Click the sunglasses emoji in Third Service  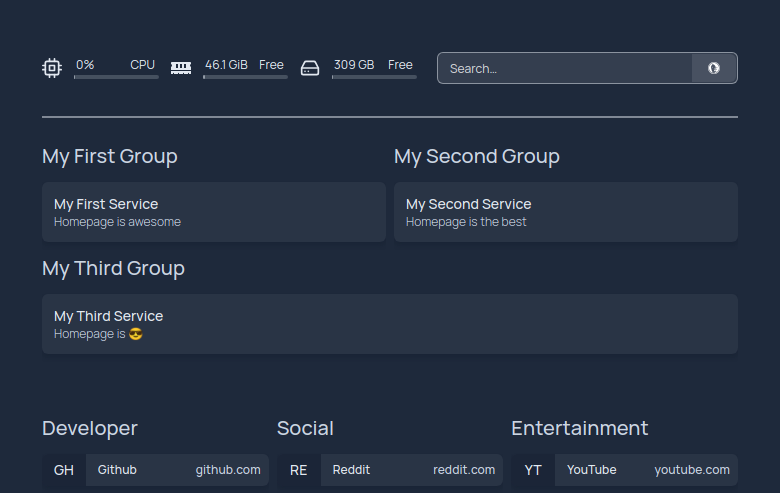coord(136,334)
